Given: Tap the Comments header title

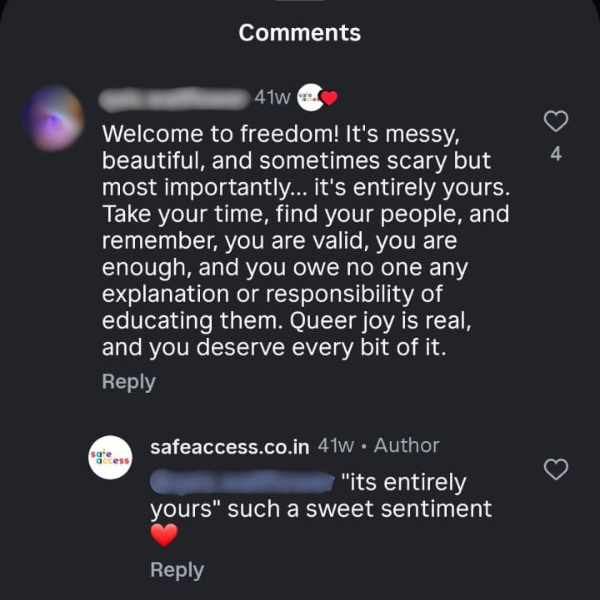Looking at the screenshot, I should tap(300, 33).
